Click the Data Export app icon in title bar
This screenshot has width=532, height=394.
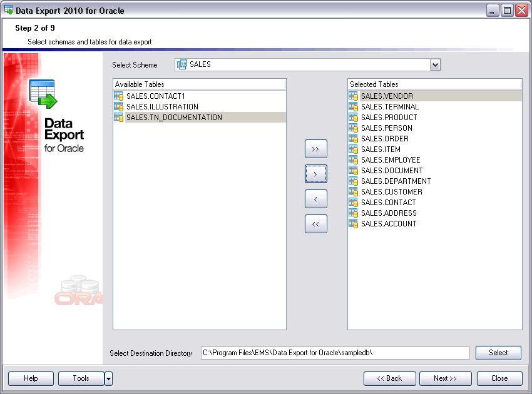coord(8,10)
